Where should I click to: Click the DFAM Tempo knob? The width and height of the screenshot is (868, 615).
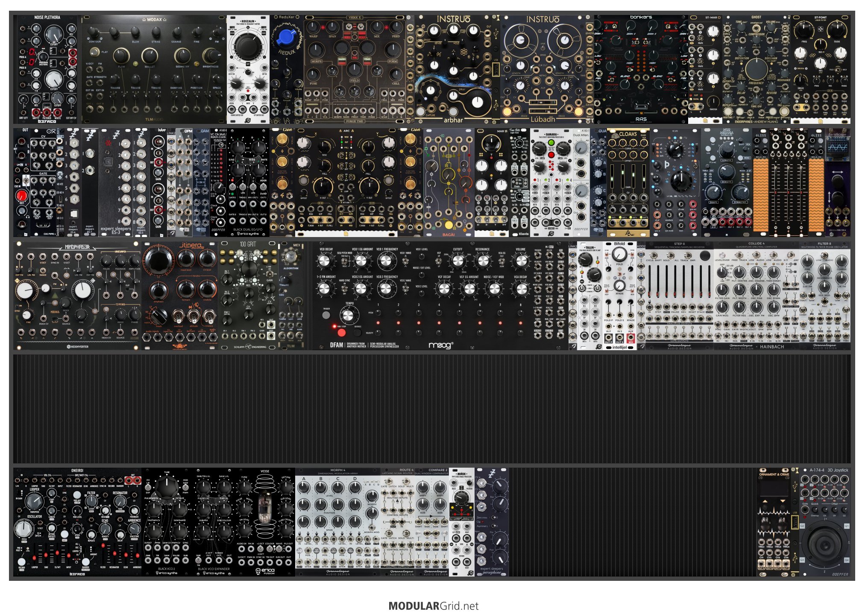[349, 315]
